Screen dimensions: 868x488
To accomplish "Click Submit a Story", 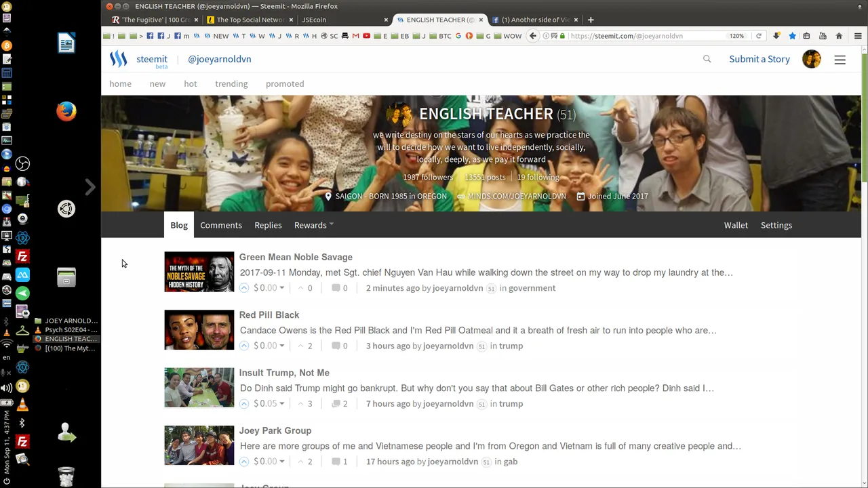I will (759, 59).
